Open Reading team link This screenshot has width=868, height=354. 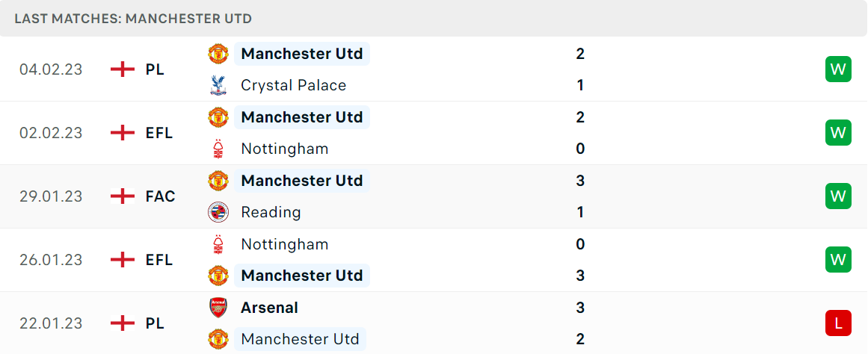coord(271,212)
